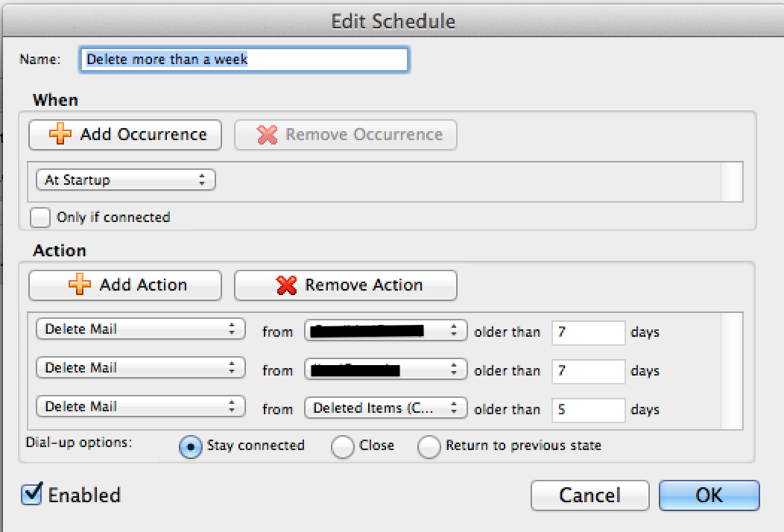The image size is (784, 532).
Task: Confirm the schedule with OK
Action: pos(709,495)
